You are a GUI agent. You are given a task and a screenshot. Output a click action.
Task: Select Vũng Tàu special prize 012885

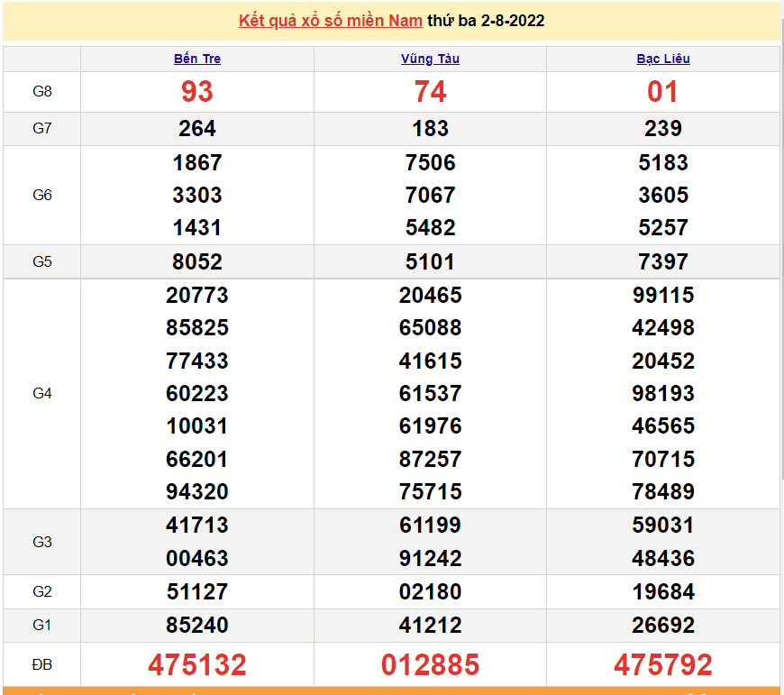pyautogui.click(x=430, y=665)
